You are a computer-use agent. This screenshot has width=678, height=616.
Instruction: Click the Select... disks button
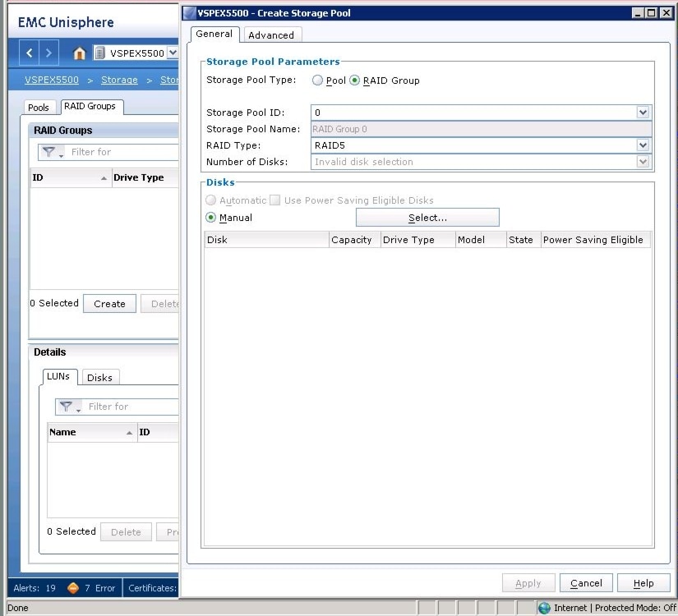(x=427, y=218)
